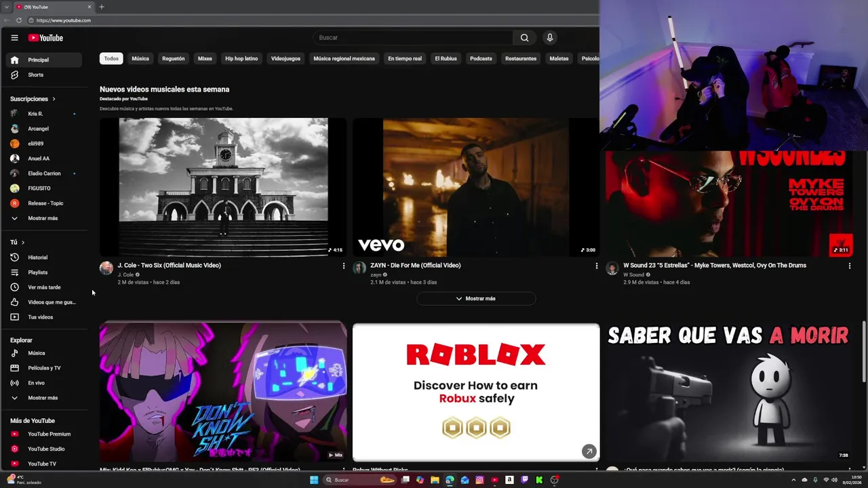Open Arcangel subscription channel
The image size is (868, 488).
coord(44,129)
